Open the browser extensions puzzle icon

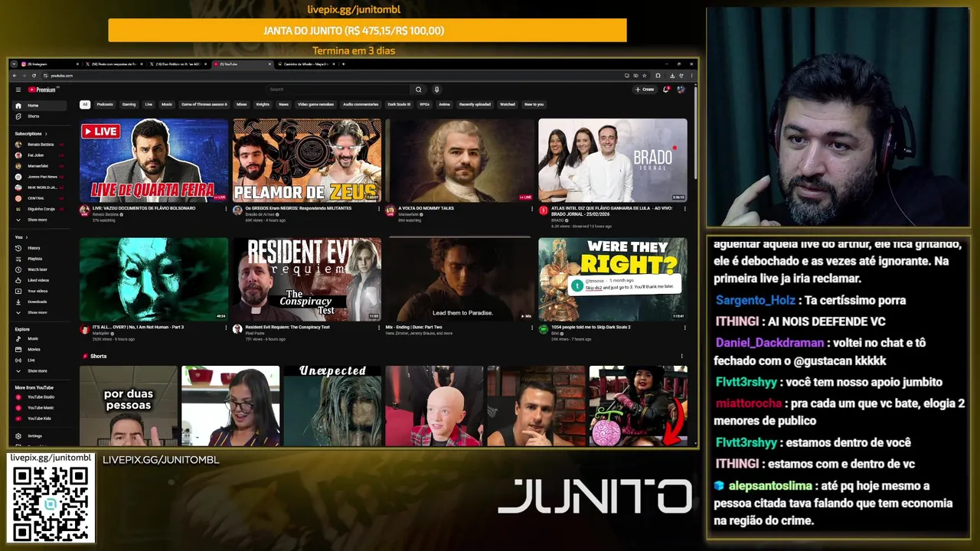coord(658,76)
